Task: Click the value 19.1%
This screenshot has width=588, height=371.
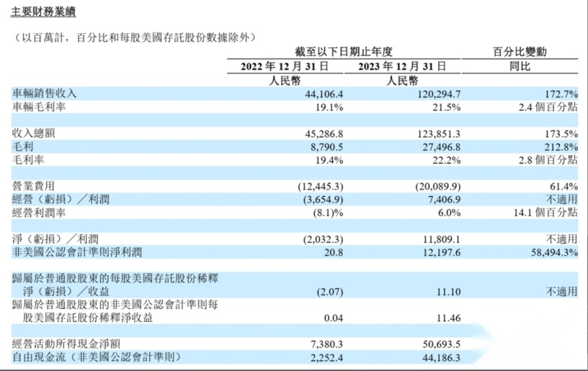Action: [x=329, y=108]
